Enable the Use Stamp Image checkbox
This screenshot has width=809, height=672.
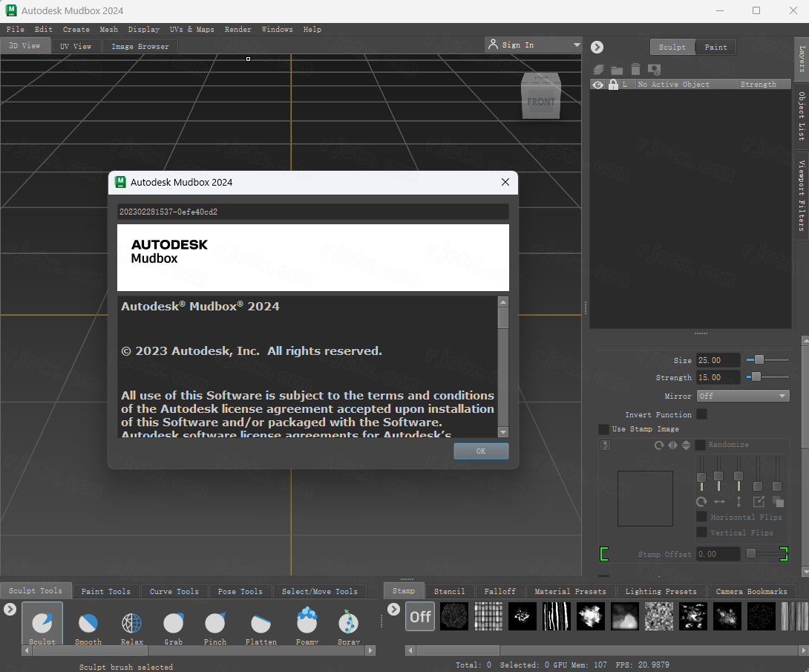pyautogui.click(x=604, y=429)
